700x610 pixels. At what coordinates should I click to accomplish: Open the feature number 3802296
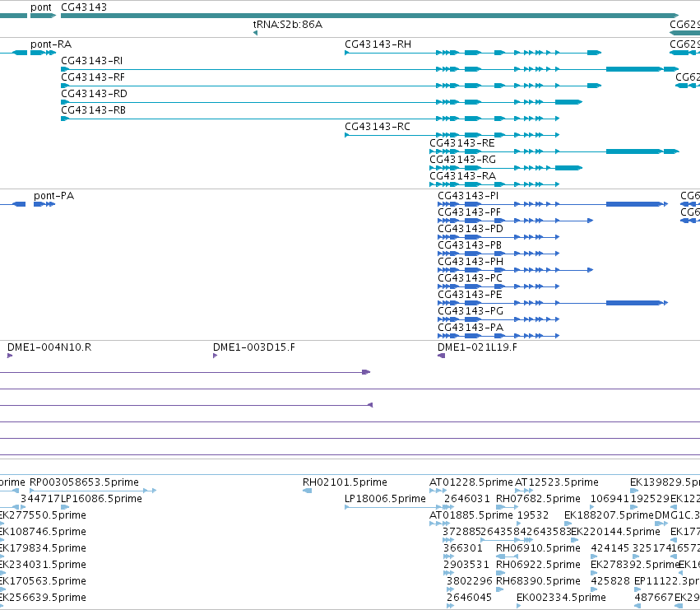click(469, 582)
